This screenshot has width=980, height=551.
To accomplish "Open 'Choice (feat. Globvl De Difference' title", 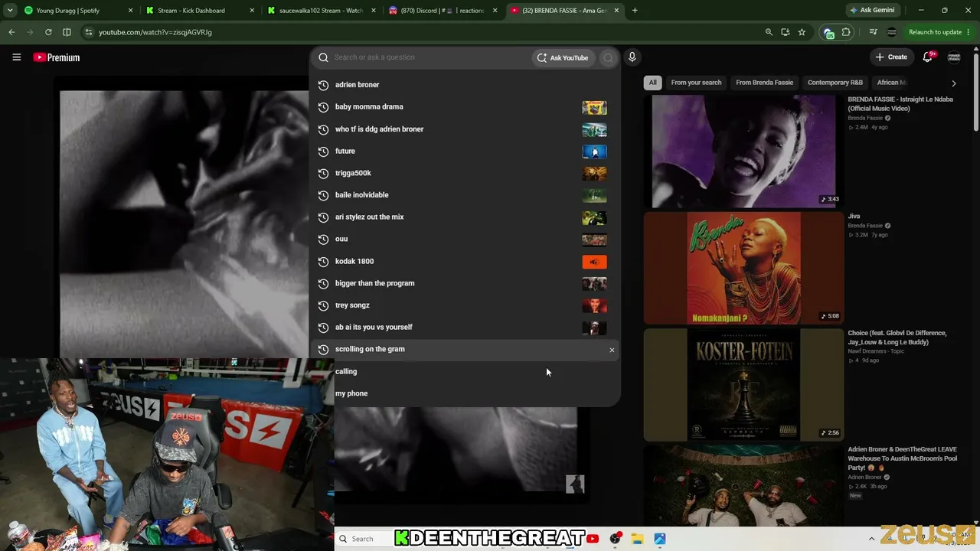I will tap(897, 337).
